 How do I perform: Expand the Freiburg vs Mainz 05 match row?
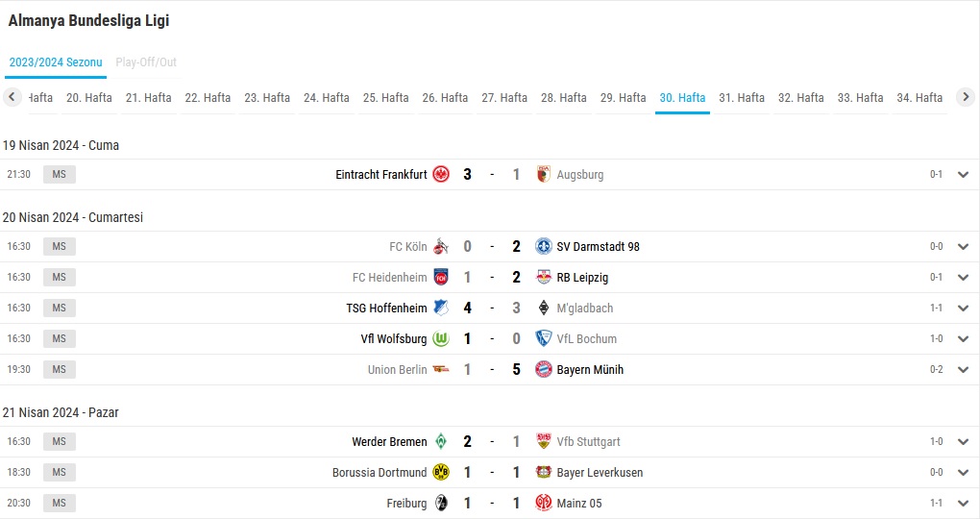pyautogui.click(x=963, y=503)
